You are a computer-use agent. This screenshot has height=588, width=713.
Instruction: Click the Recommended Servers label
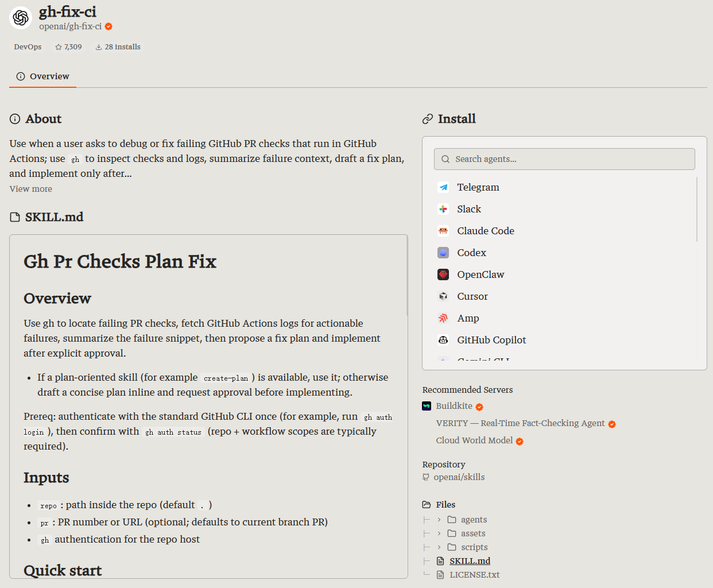click(x=467, y=390)
